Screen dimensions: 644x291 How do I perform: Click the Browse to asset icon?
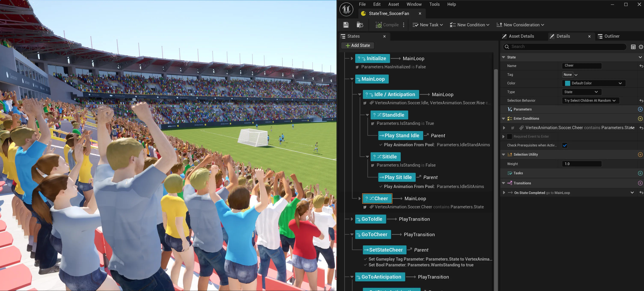[x=360, y=25]
